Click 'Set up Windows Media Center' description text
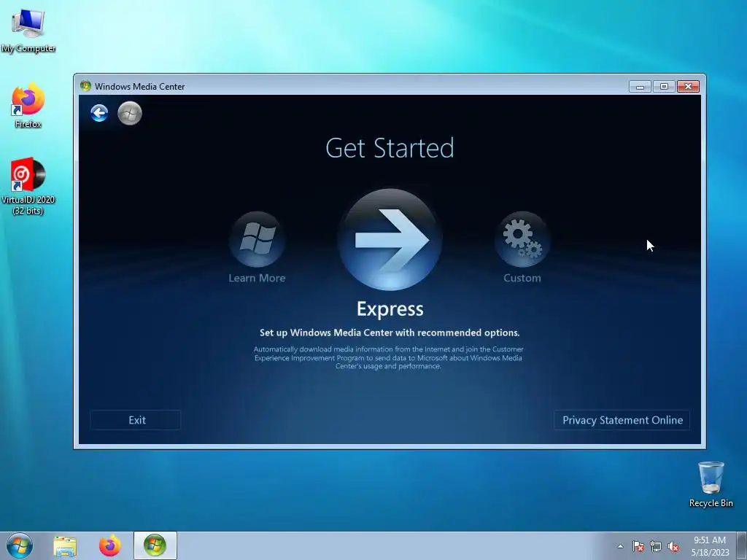 point(390,332)
